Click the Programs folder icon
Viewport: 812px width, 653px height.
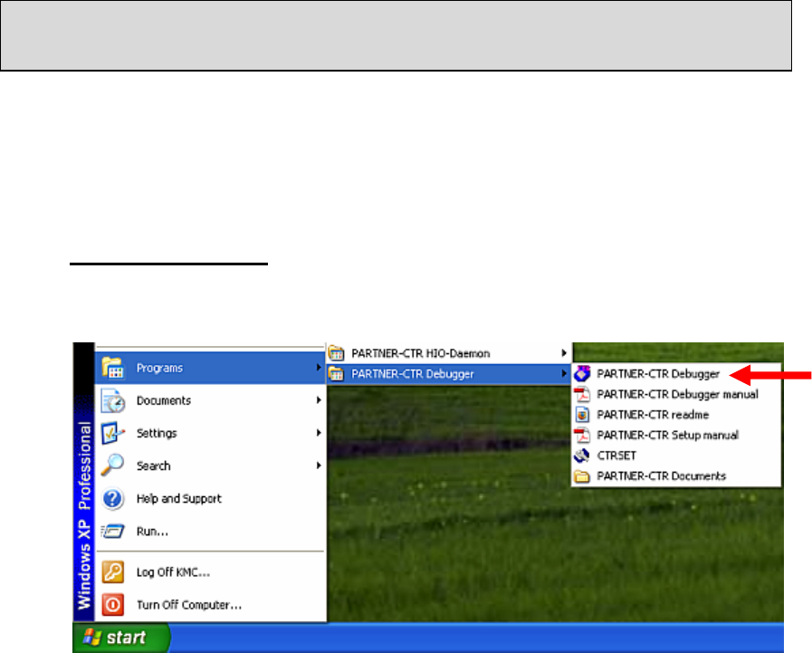pyautogui.click(x=112, y=368)
